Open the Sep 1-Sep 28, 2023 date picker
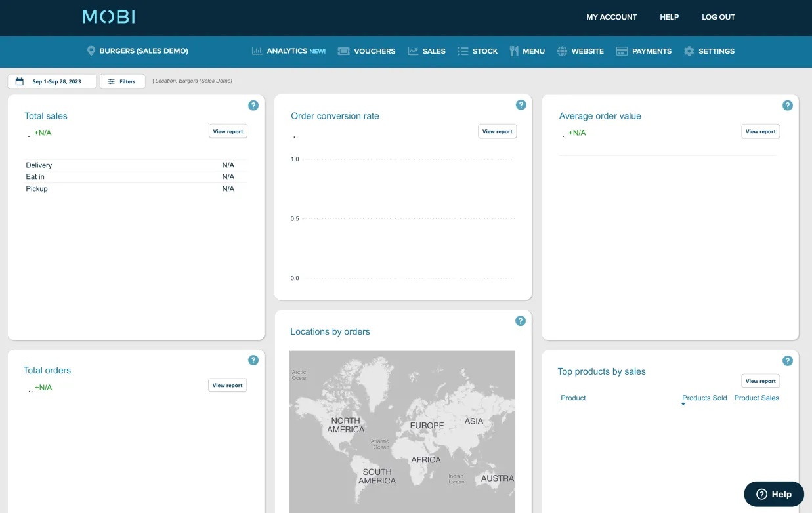812x513 pixels. click(x=52, y=81)
